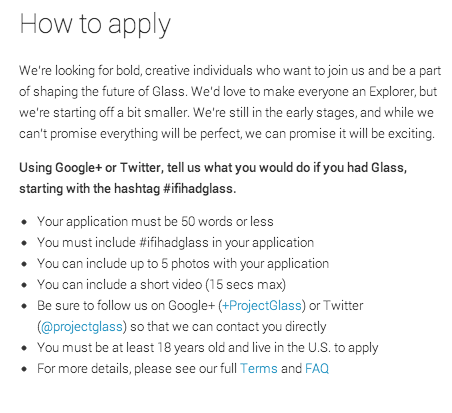Click the "How to apply" heading
Image resolution: width=452 pixels, height=413 pixels.
click(95, 25)
